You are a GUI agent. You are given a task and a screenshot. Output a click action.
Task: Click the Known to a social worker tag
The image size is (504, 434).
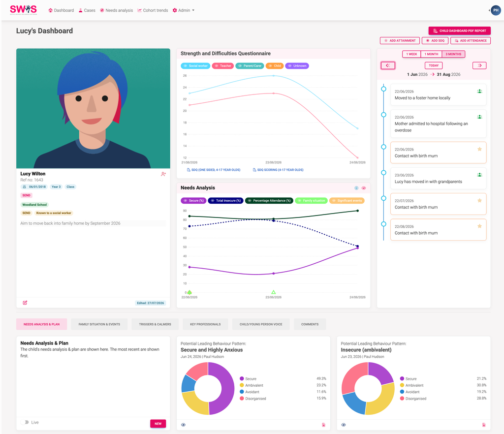(x=54, y=213)
